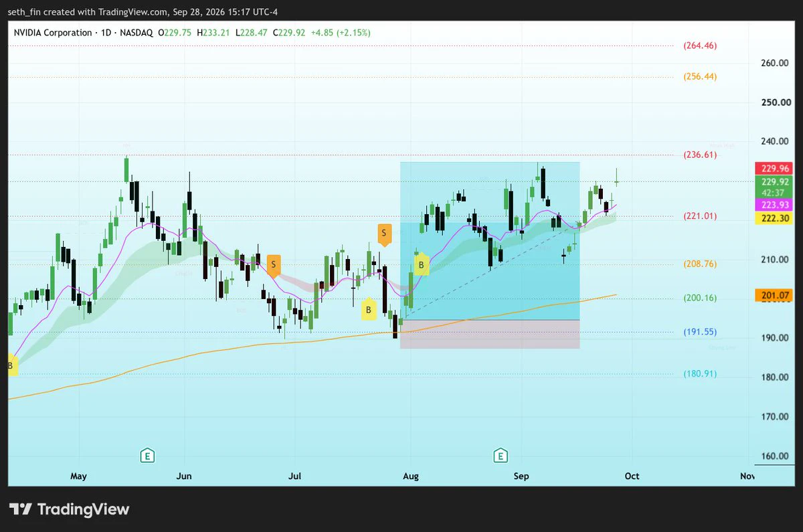Click Jul on the time axis

[x=294, y=476]
